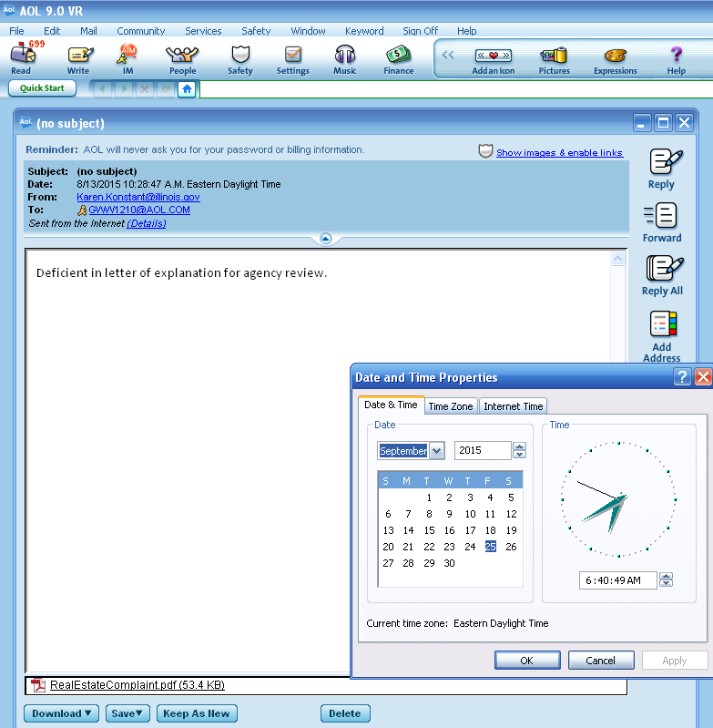Select day 15 in the calendar

(429, 530)
